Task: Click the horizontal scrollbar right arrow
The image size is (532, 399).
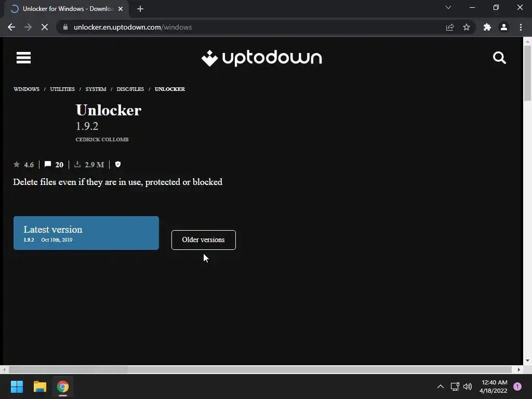Action: click(x=519, y=369)
